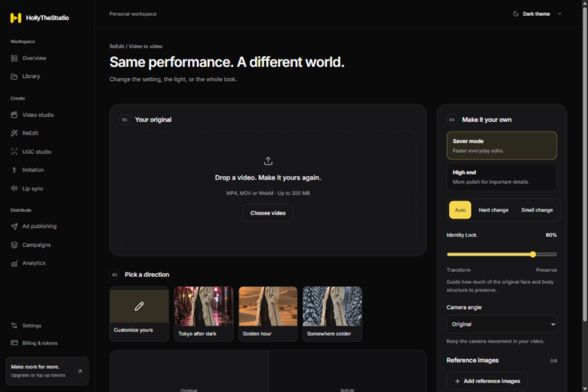Open the Make room for more upgrade banner
The image size is (588, 392).
[47, 371]
